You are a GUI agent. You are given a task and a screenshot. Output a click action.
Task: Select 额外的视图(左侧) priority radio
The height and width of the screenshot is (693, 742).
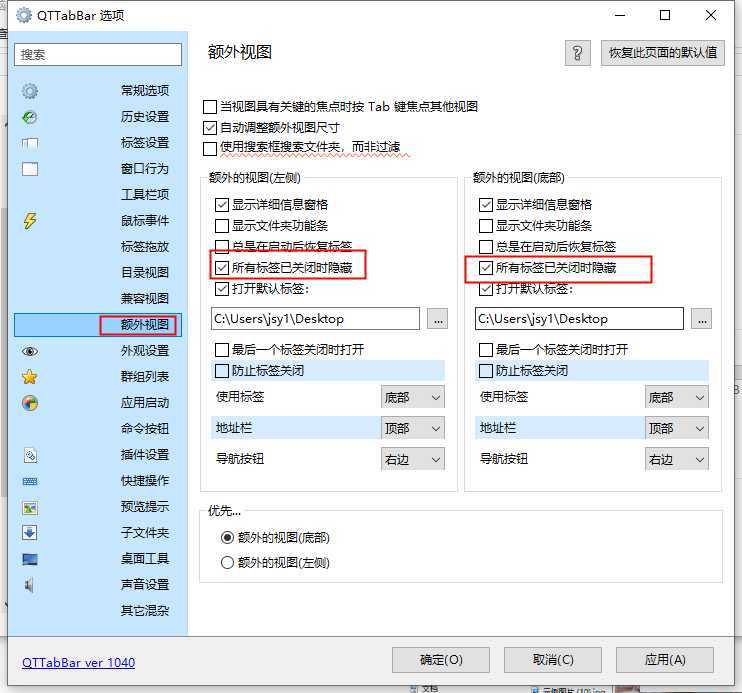point(227,562)
